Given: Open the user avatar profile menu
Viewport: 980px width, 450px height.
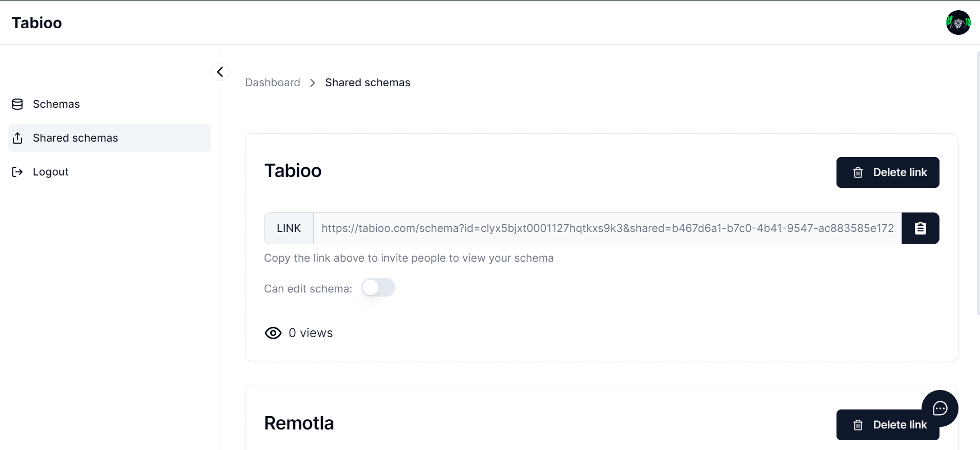Looking at the screenshot, I should [x=958, y=23].
